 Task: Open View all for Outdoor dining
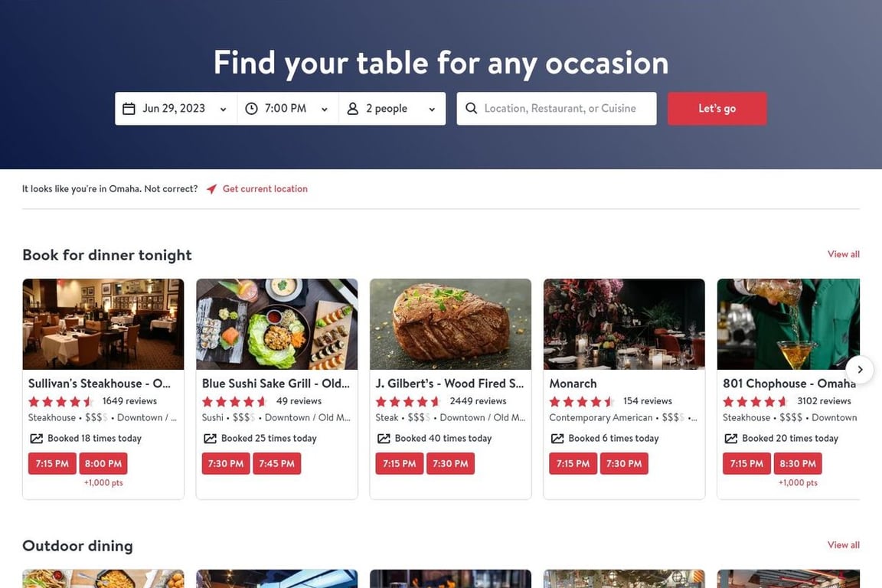pyautogui.click(x=843, y=545)
